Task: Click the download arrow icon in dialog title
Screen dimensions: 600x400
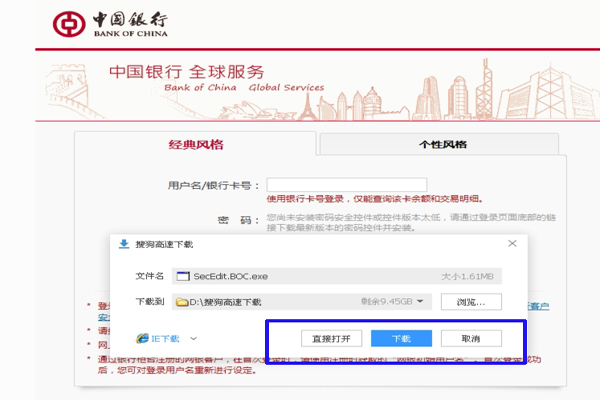Action: tap(124, 244)
